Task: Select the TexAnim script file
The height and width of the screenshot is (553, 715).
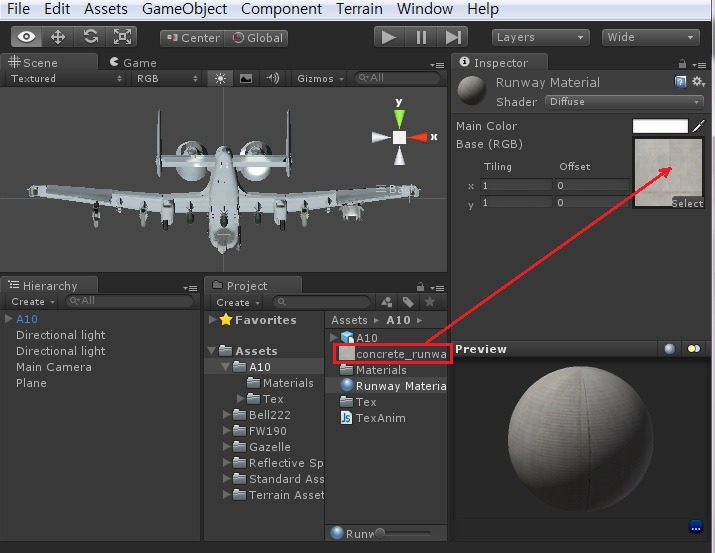Action: point(373,418)
